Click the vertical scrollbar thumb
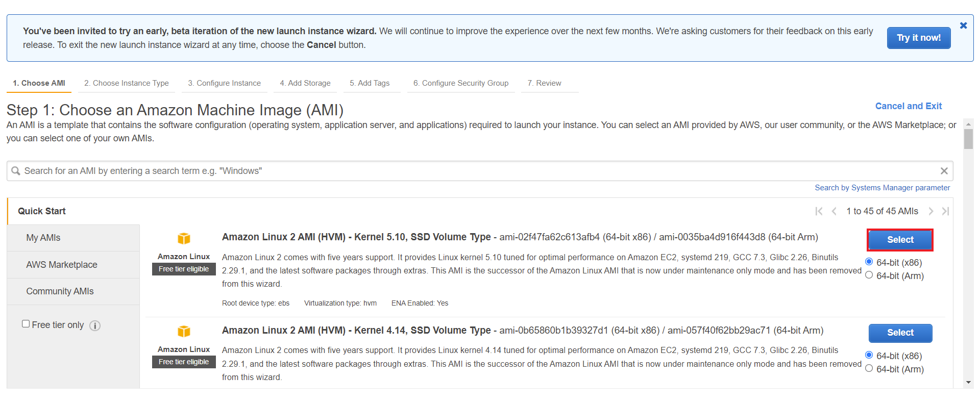This screenshot has height=403, width=980. tap(968, 139)
